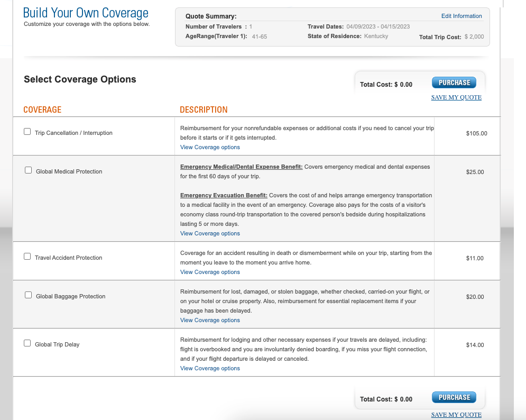Tick the Global Trip Delay checkbox
526x420 pixels.
point(27,343)
